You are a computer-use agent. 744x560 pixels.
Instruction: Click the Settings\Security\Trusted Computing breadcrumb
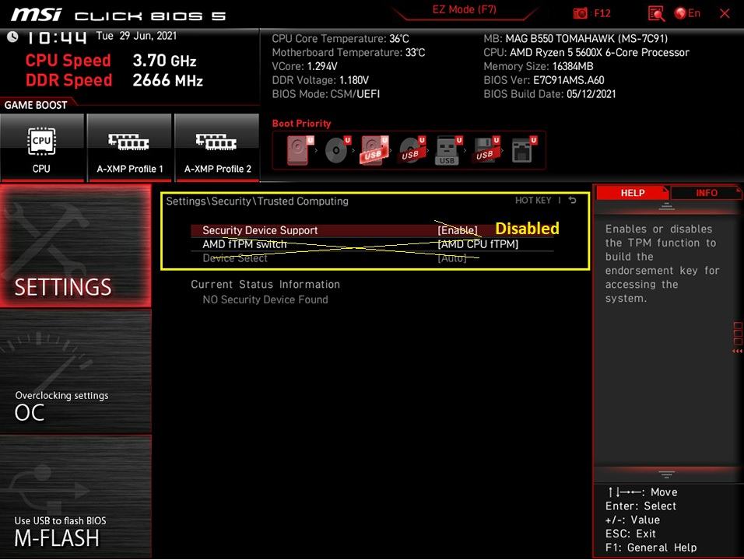coord(257,201)
